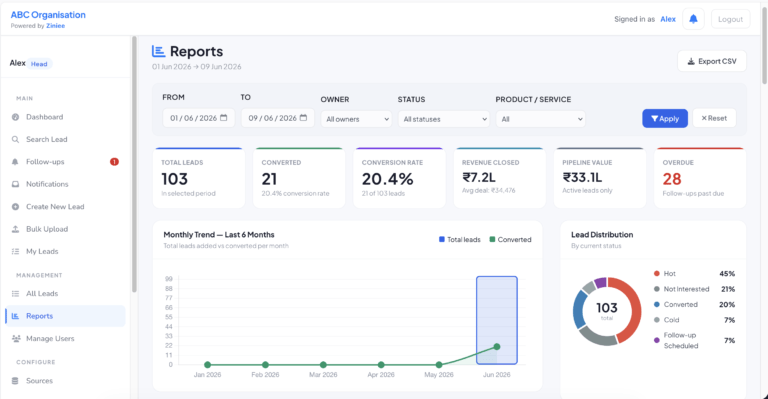This screenshot has height=399, width=768.
Task: Click the Search Lead magnifier icon
Action: (15, 140)
